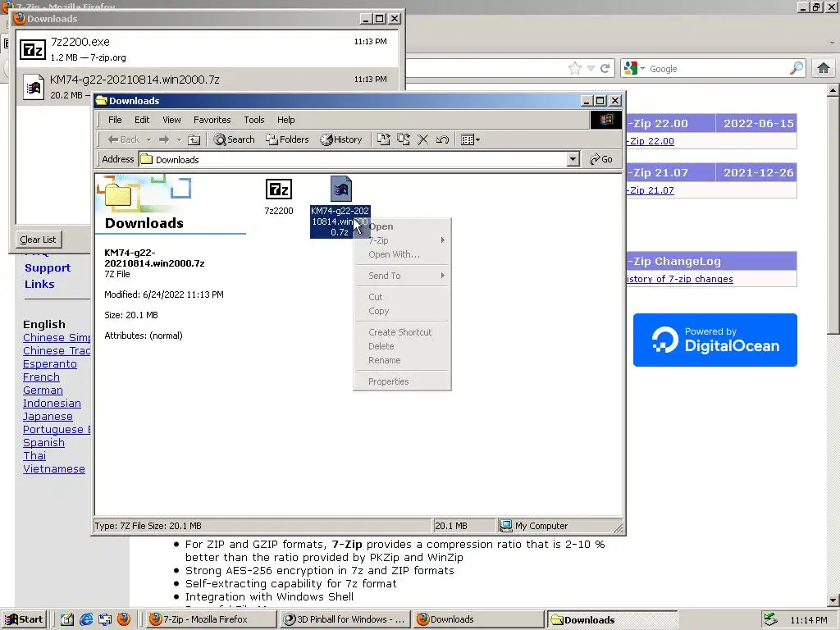Viewport: 840px width, 630px height.
Task: Open the Views dropdown button
Action: [x=470, y=139]
